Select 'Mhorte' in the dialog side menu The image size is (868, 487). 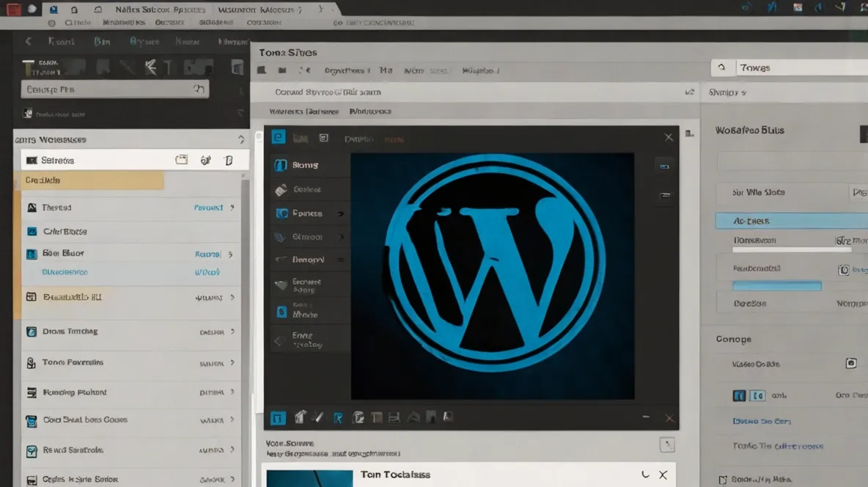[311, 312]
